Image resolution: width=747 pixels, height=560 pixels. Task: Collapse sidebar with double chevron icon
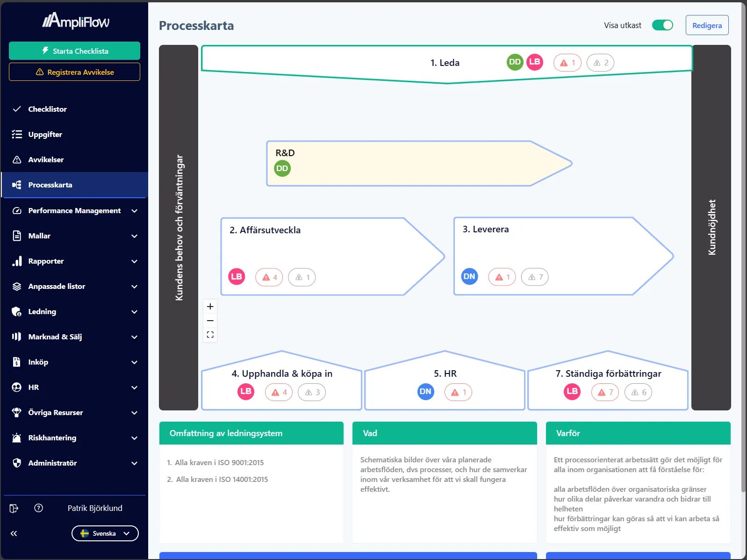(14, 533)
